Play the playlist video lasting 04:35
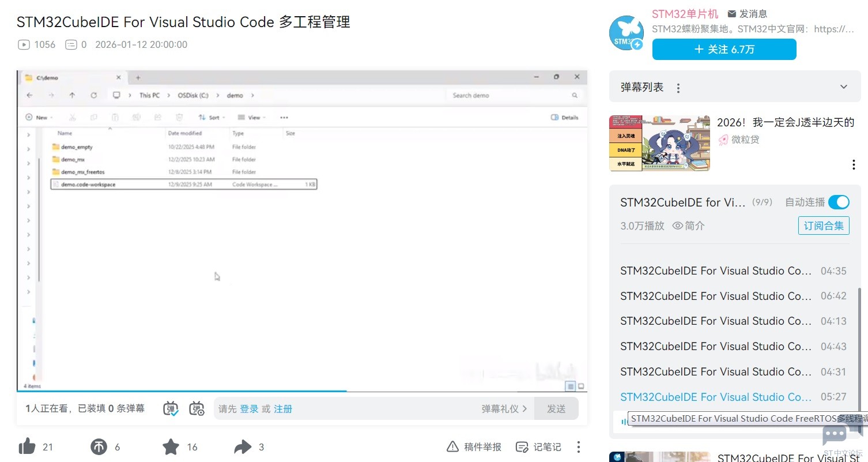Screen dimensions: 868x462 734,271
